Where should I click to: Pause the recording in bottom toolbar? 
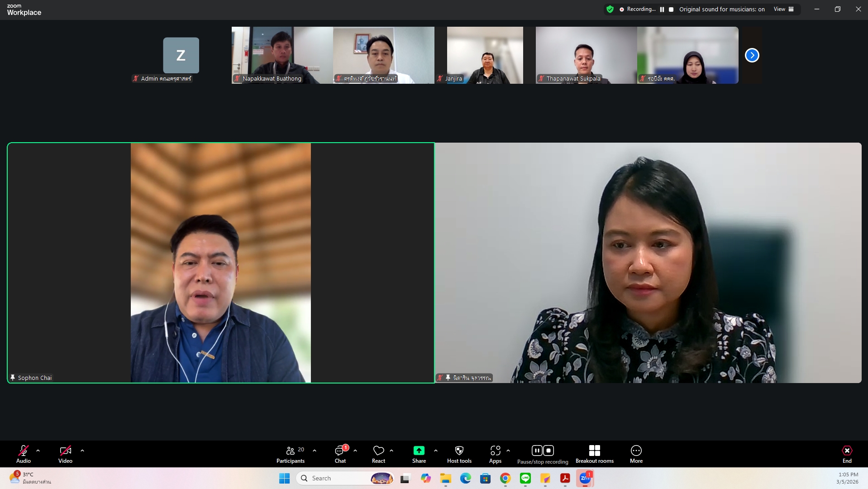tap(537, 451)
